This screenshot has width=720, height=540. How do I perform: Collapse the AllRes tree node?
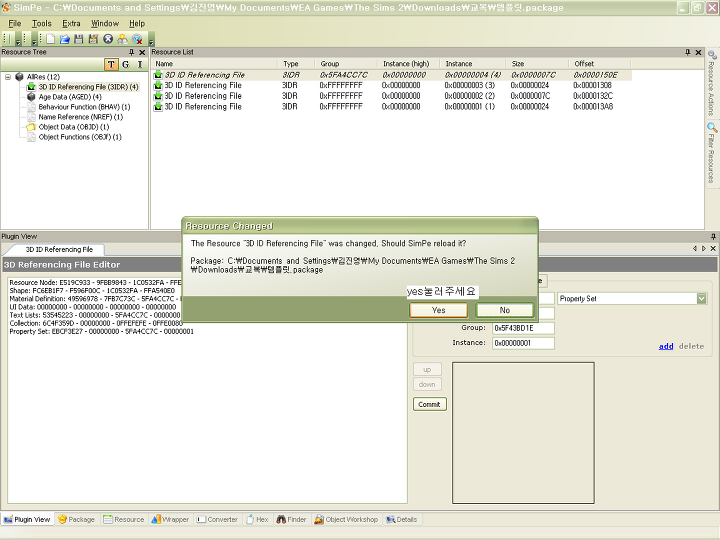(8, 76)
